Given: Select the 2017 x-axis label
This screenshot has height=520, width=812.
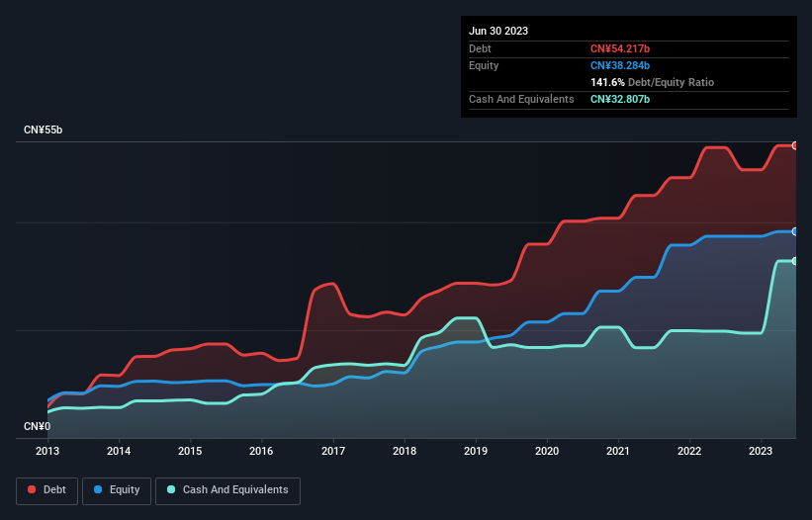Looking at the screenshot, I should click(x=333, y=451).
